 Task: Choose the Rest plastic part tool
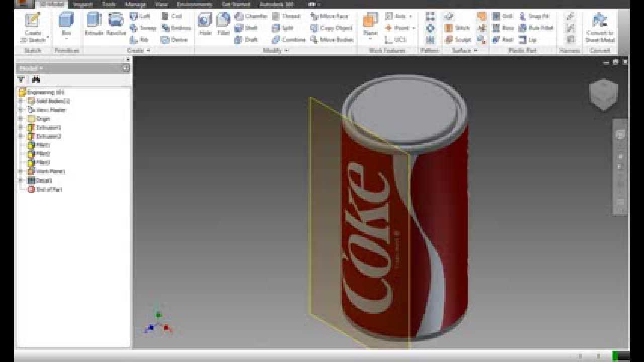(503, 40)
